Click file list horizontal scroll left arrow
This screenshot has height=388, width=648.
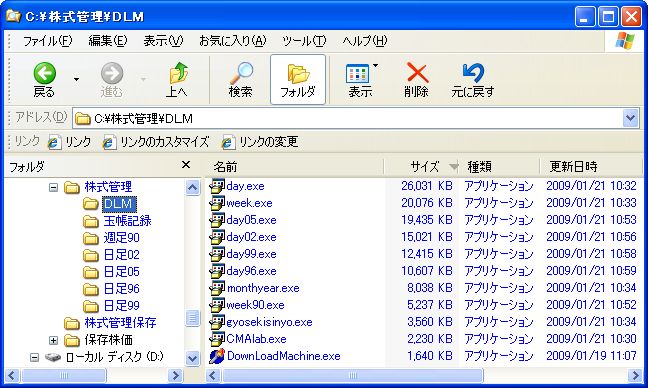[x=213, y=375]
